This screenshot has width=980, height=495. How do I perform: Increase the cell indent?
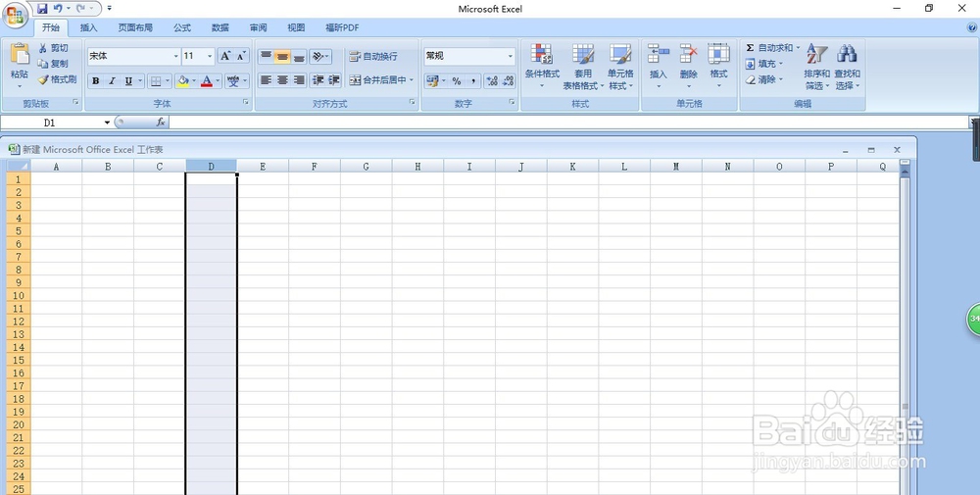pos(334,80)
